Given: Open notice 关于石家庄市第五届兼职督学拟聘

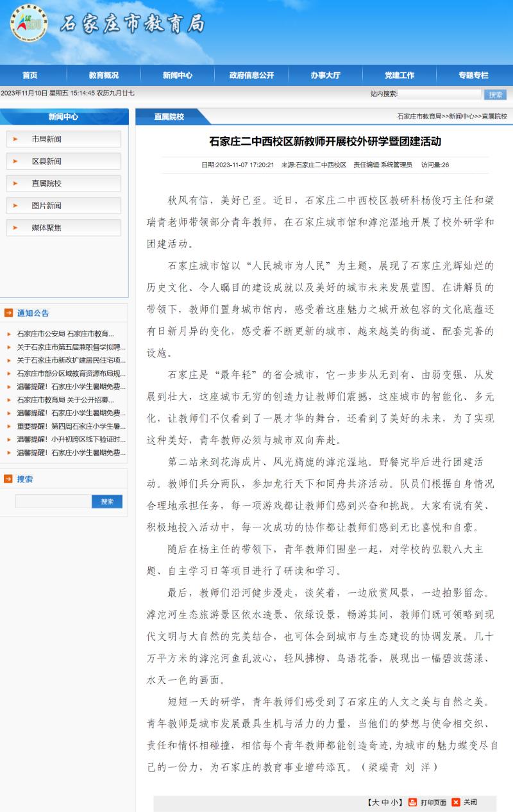Looking at the screenshot, I should [71, 347].
